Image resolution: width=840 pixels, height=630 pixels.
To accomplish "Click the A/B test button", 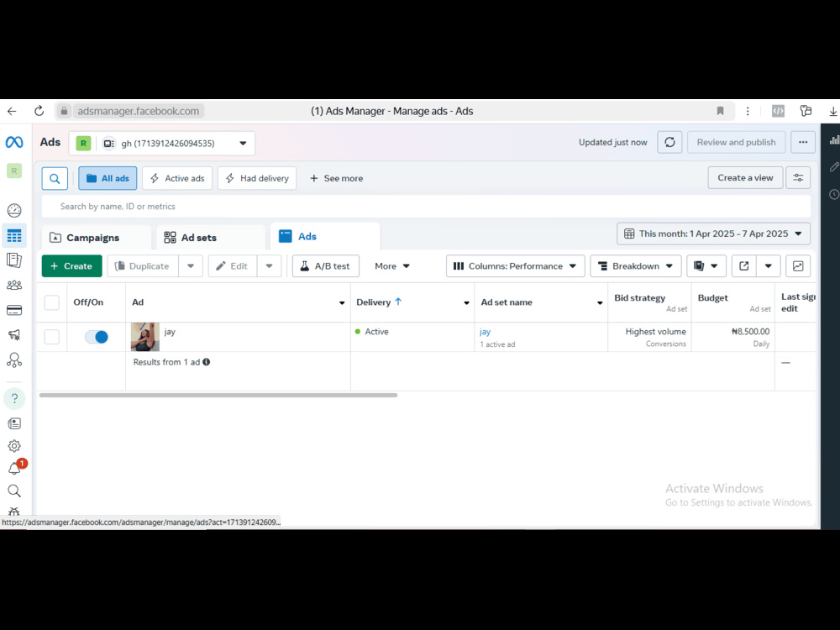I will (326, 265).
